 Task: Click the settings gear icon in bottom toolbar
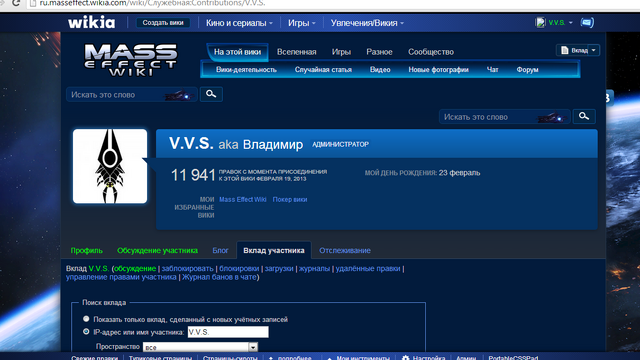[x=405, y=358]
